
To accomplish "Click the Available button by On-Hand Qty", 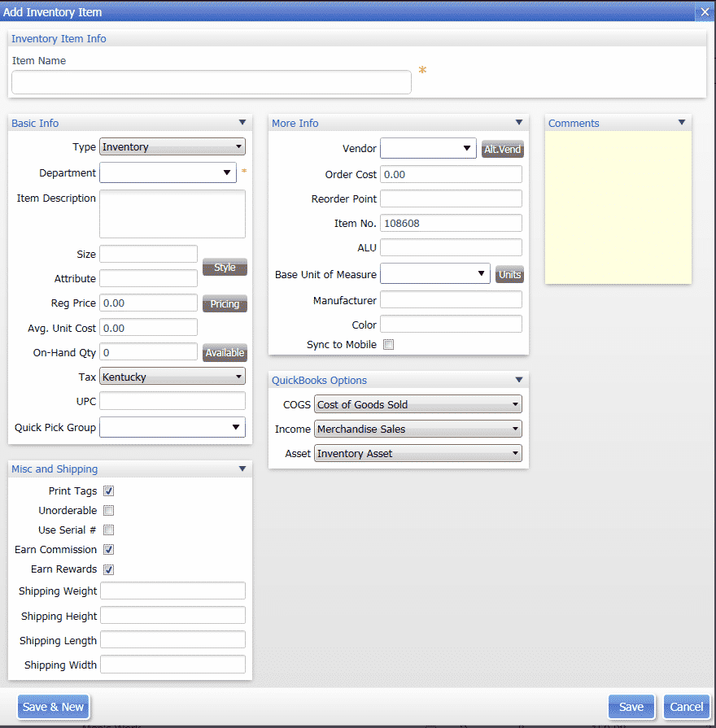I will pos(225,353).
